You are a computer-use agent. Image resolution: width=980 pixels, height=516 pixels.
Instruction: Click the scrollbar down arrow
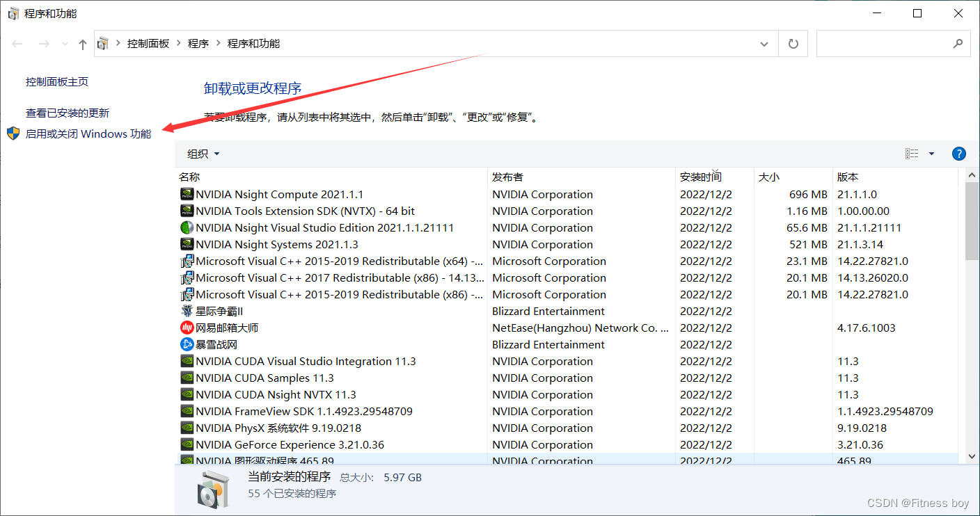pos(972,456)
